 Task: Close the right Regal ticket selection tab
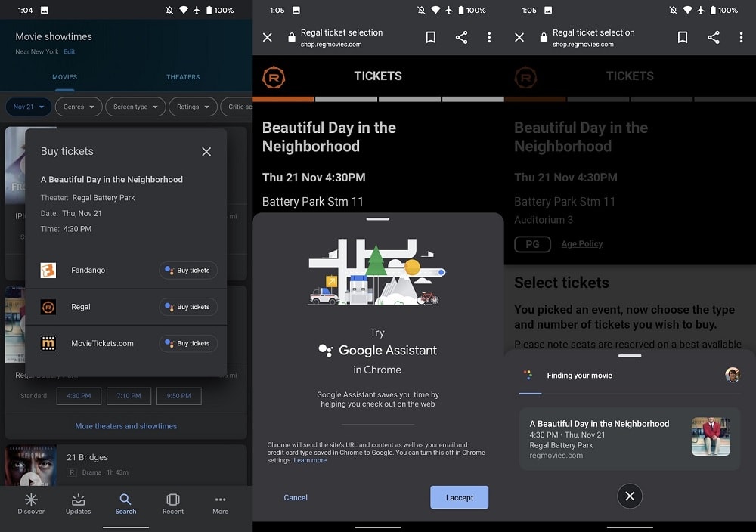[519, 38]
